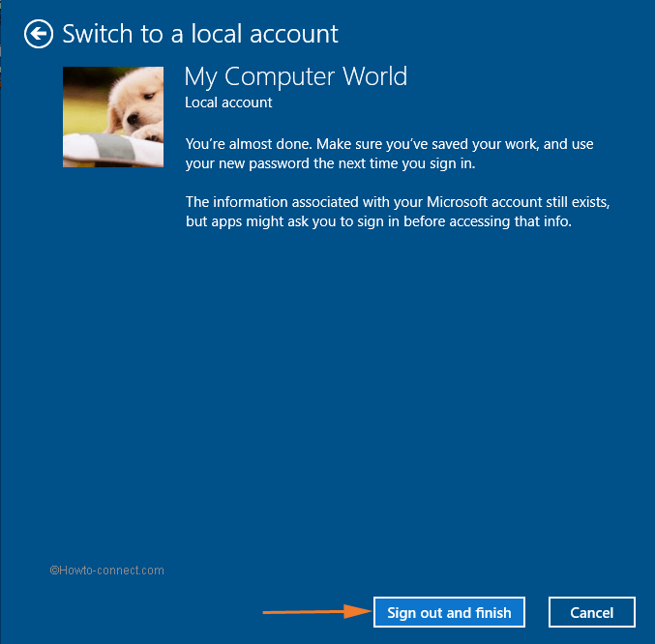Click the 'Local account' label
This screenshot has width=655, height=644.
click(x=228, y=102)
